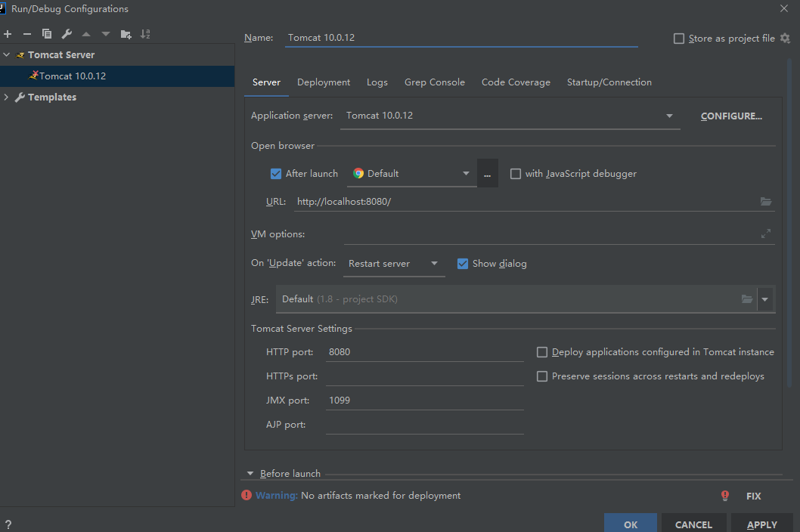
Task: Switch to the Grep Console tab
Action: pos(435,82)
